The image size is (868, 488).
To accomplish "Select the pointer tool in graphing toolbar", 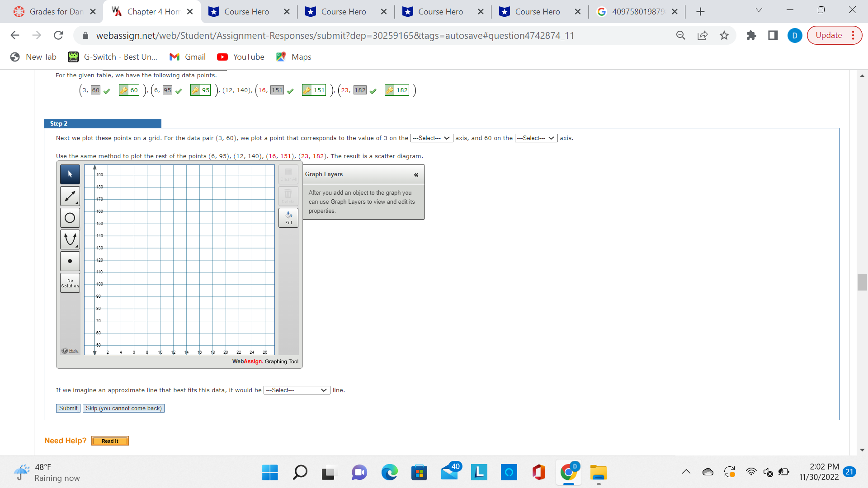I will 70,174.
